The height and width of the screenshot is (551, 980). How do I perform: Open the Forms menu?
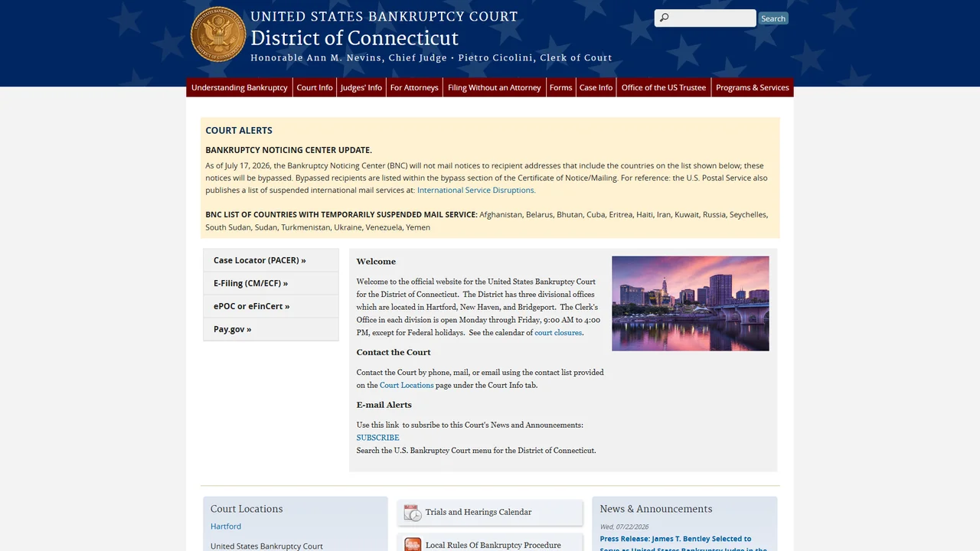(560, 87)
